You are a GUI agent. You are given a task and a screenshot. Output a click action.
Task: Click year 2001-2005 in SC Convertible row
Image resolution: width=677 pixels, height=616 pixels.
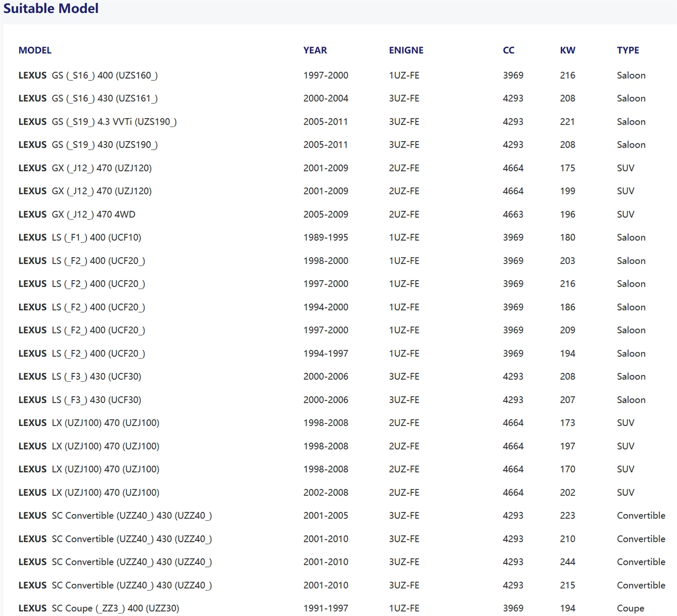tap(326, 515)
